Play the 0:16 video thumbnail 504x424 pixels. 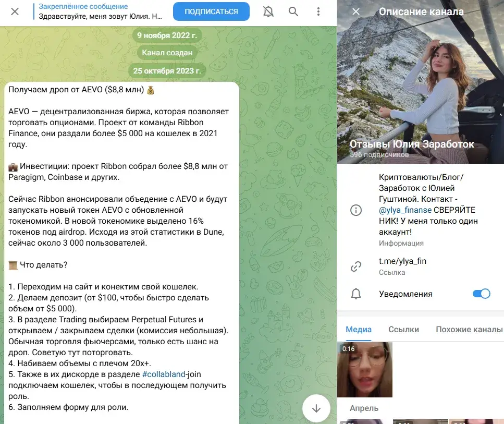(365, 370)
